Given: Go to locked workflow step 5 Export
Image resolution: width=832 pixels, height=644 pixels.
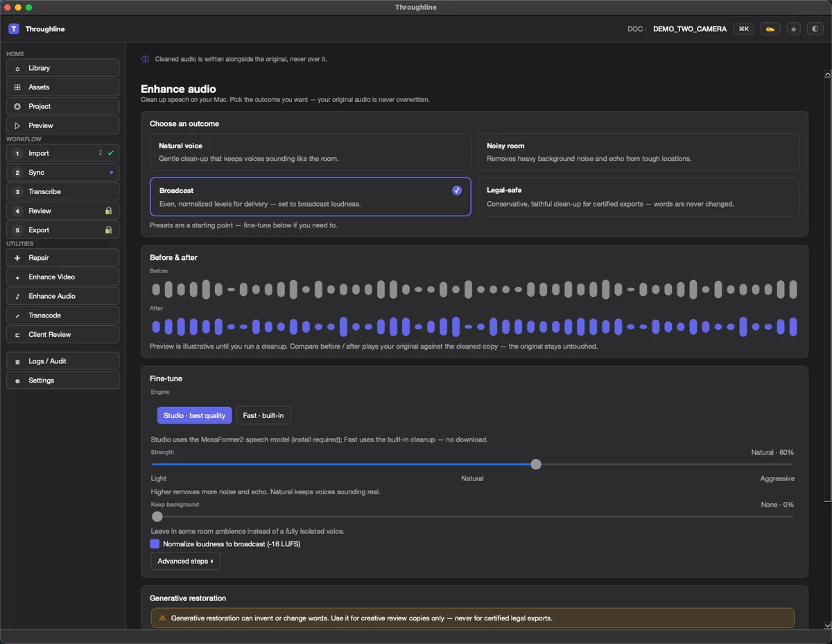Looking at the screenshot, I should pos(62,230).
